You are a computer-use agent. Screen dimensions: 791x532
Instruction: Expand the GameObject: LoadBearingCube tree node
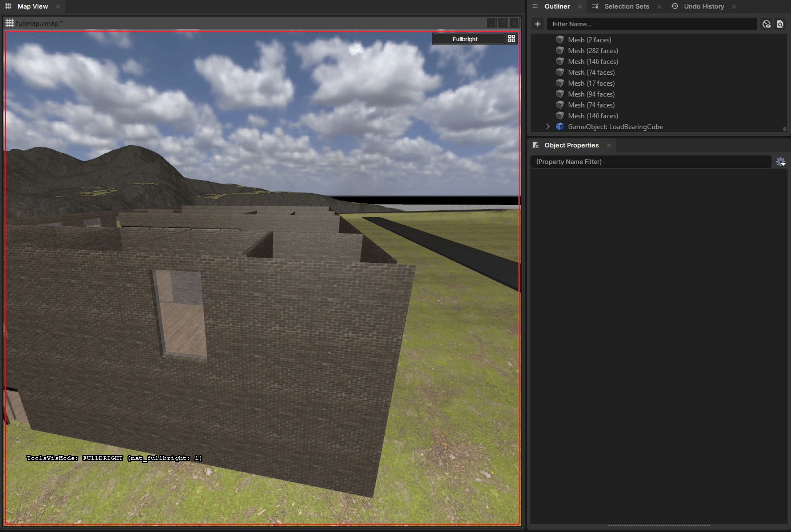click(548, 126)
